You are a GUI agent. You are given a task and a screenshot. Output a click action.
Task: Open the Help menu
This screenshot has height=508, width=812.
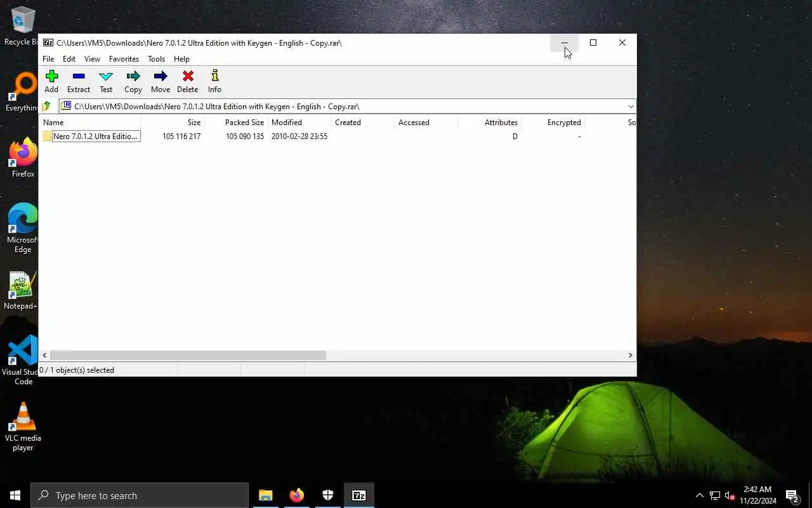pos(181,59)
